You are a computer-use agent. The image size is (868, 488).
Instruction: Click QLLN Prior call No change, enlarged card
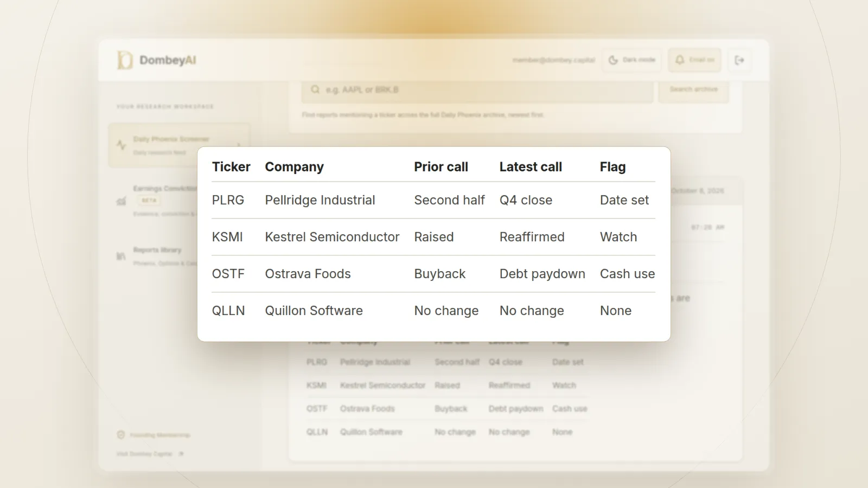coord(446,311)
